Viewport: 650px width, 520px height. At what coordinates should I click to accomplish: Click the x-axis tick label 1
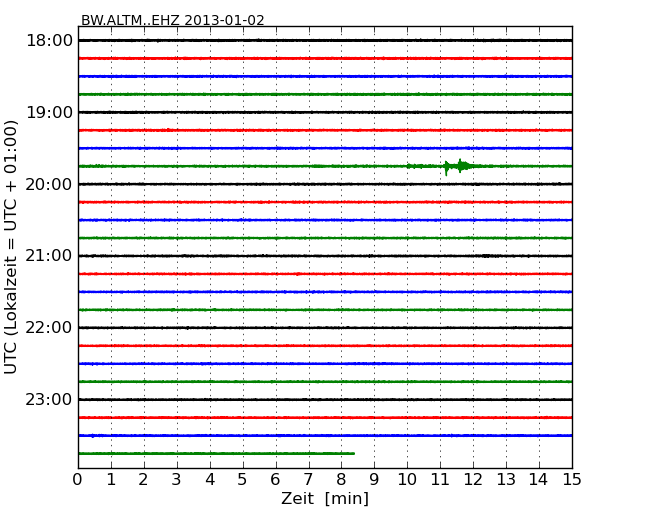(x=111, y=480)
